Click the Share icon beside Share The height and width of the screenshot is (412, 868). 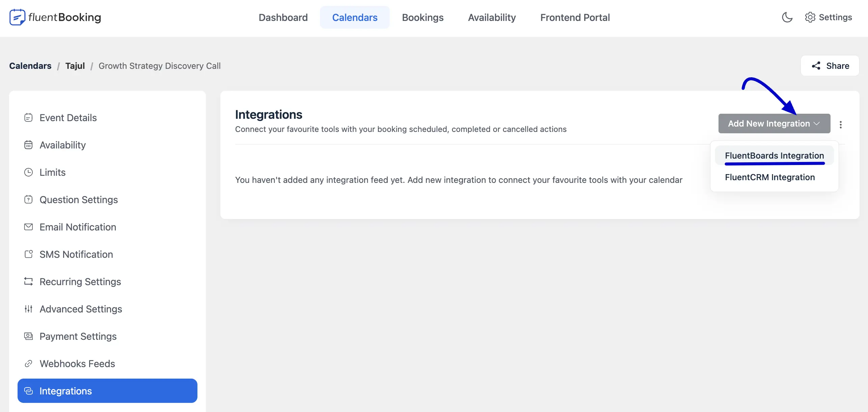click(816, 66)
